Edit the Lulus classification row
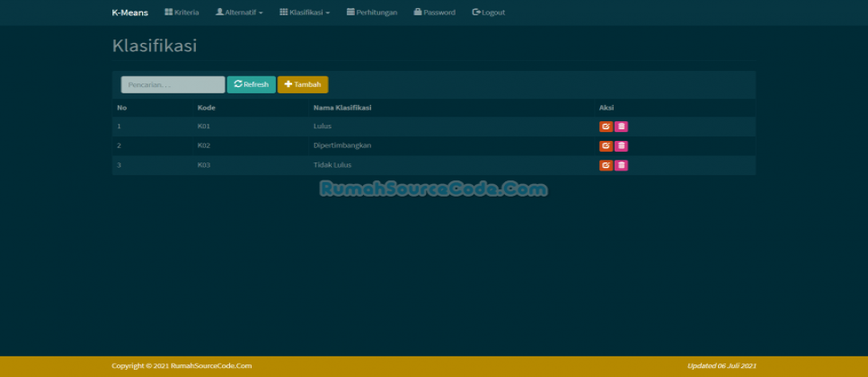Viewport: 868px width, 377px height. click(x=607, y=127)
